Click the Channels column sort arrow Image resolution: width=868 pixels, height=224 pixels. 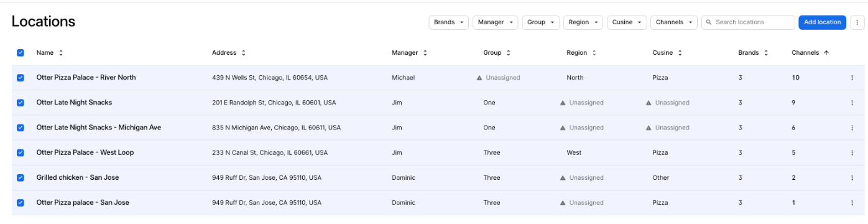pyautogui.click(x=826, y=53)
